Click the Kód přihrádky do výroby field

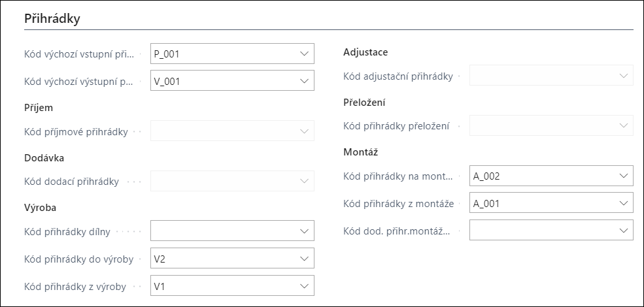[232, 258]
